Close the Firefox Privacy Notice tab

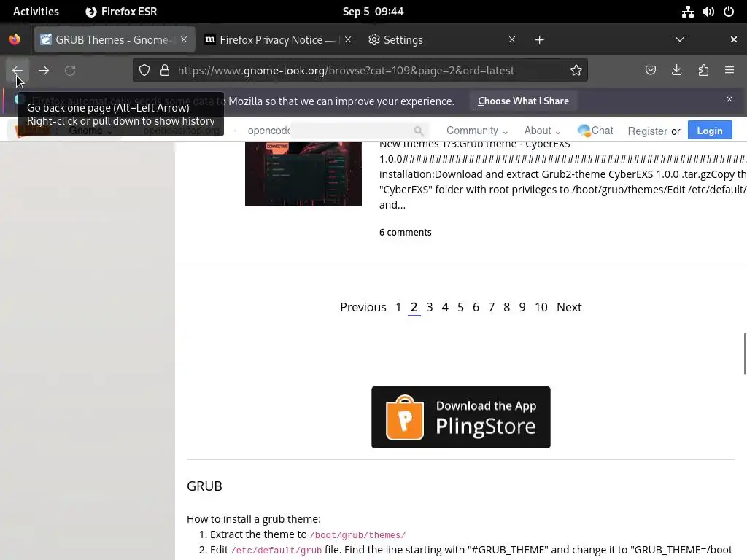tap(348, 39)
